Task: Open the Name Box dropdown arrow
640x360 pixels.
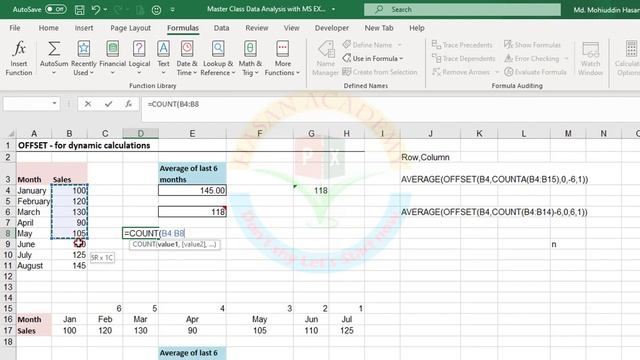Action: click(54, 104)
